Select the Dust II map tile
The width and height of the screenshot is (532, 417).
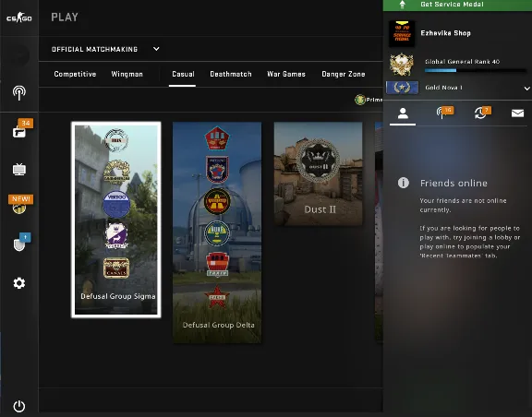tap(319, 173)
